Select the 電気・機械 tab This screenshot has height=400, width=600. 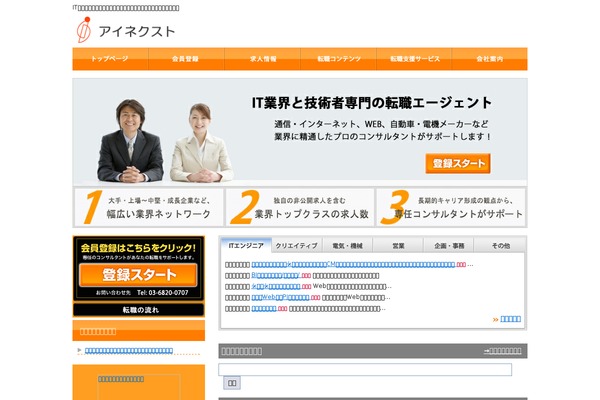tap(347, 246)
